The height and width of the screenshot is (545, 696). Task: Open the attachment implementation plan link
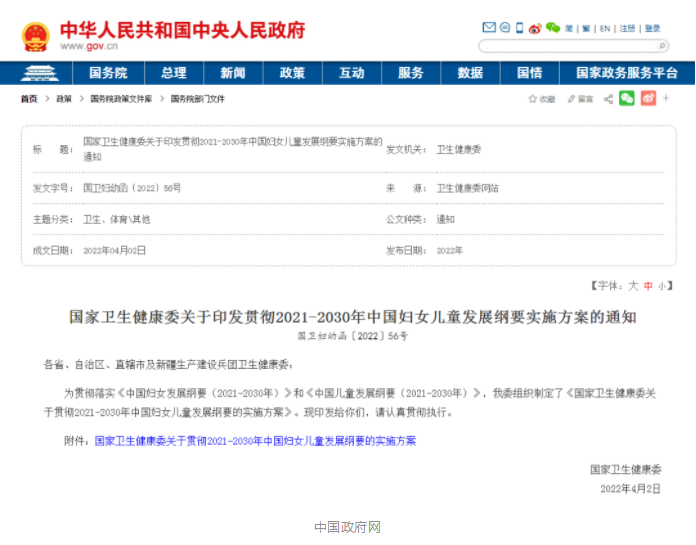(x=255, y=441)
